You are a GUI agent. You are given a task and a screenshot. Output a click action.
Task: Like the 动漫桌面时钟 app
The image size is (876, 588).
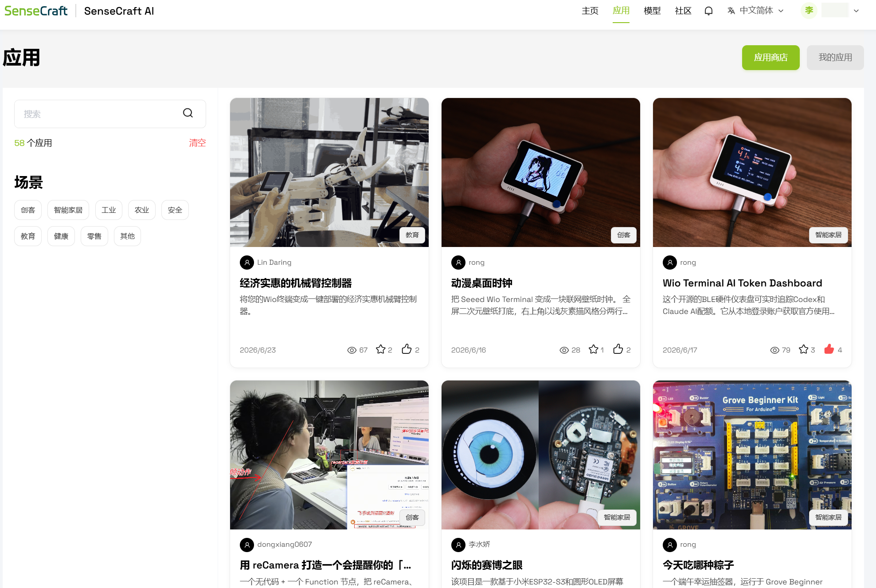(618, 349)
